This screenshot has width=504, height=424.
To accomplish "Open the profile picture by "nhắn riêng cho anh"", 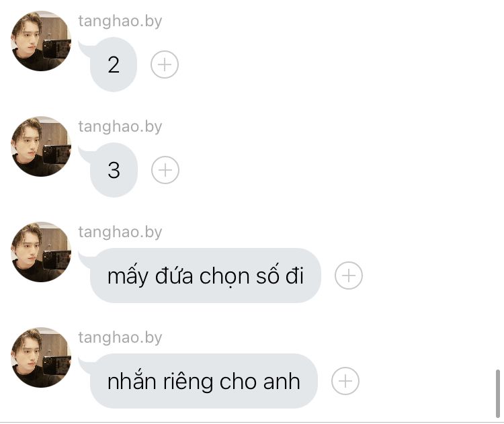I will click(x=41, y=357).
